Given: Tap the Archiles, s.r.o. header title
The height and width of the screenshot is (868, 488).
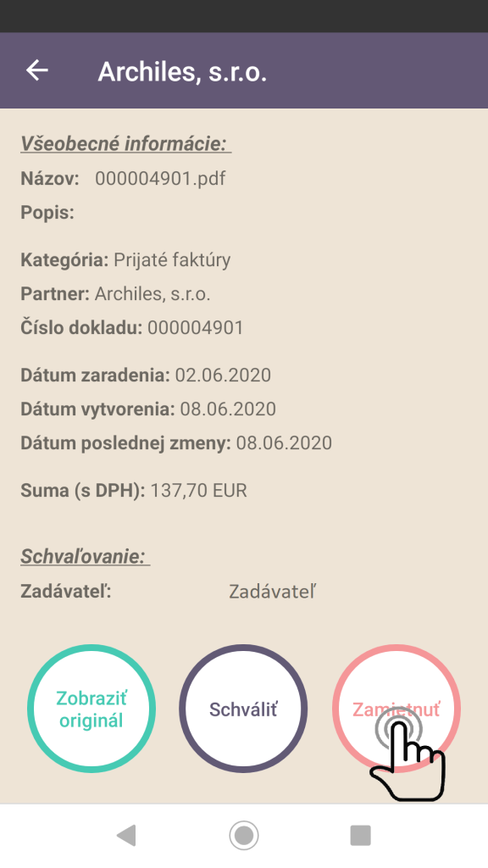Looking at the screenshot, I should tap(182, 72).
